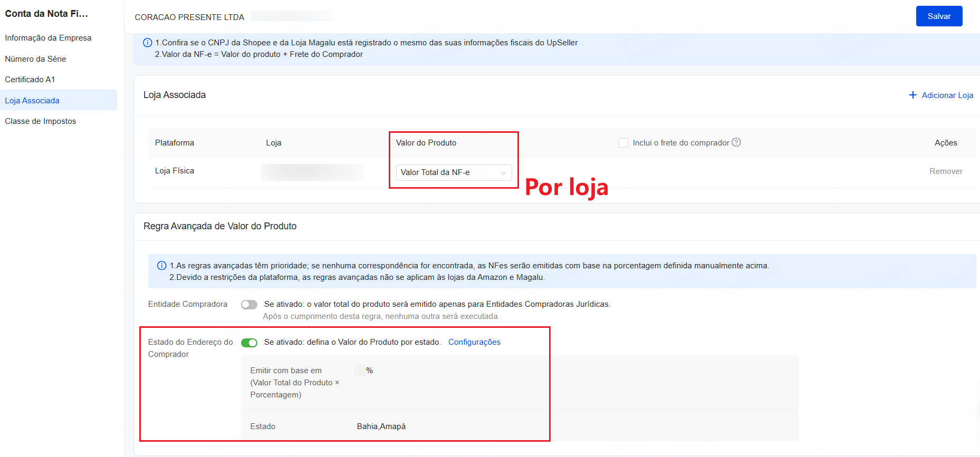Click the 'Valor do Produto' column header
This screenshot has height=457, width=980.
pyautogui.click(x=426, y=143)
